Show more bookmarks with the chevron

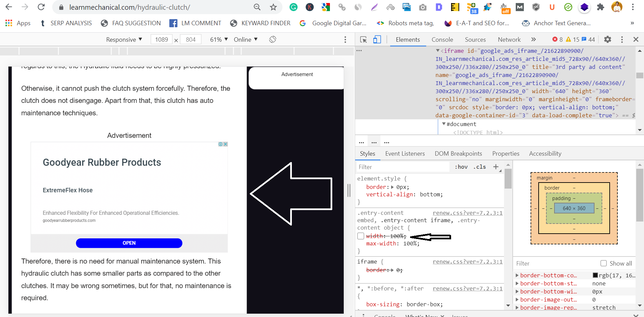click(632, 23)
